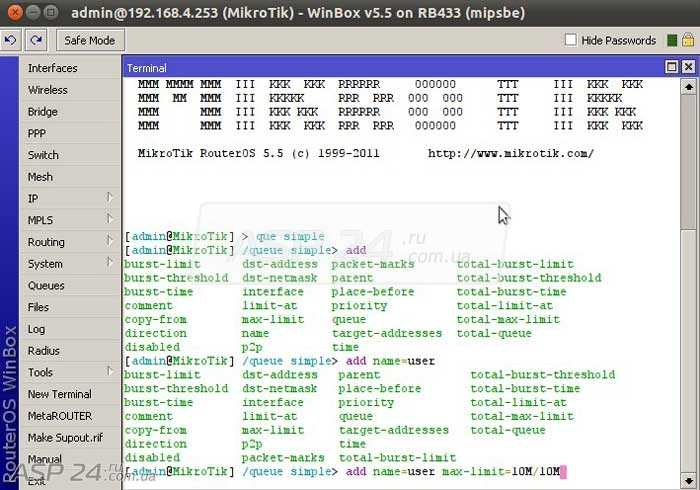The height and width of the screenshot is (490, 700).
Task: Toggle Safe Mode
Action: tap(89, 41)
